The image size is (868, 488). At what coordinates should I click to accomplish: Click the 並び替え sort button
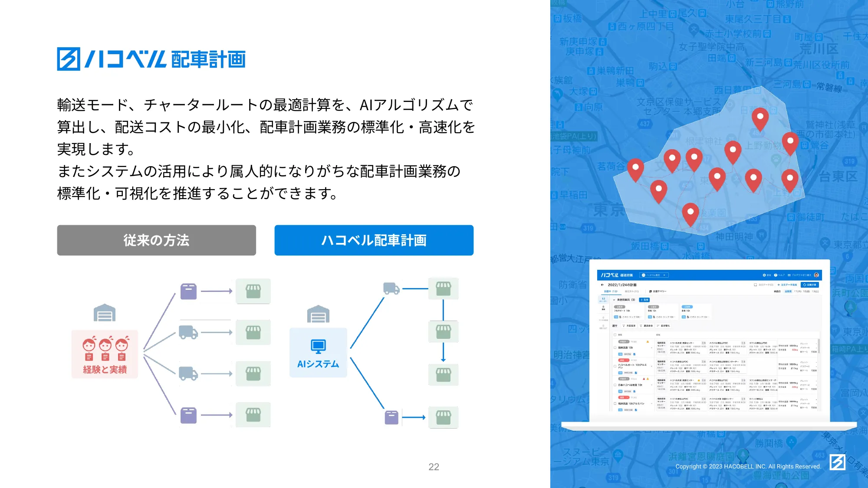click(663, 326)
